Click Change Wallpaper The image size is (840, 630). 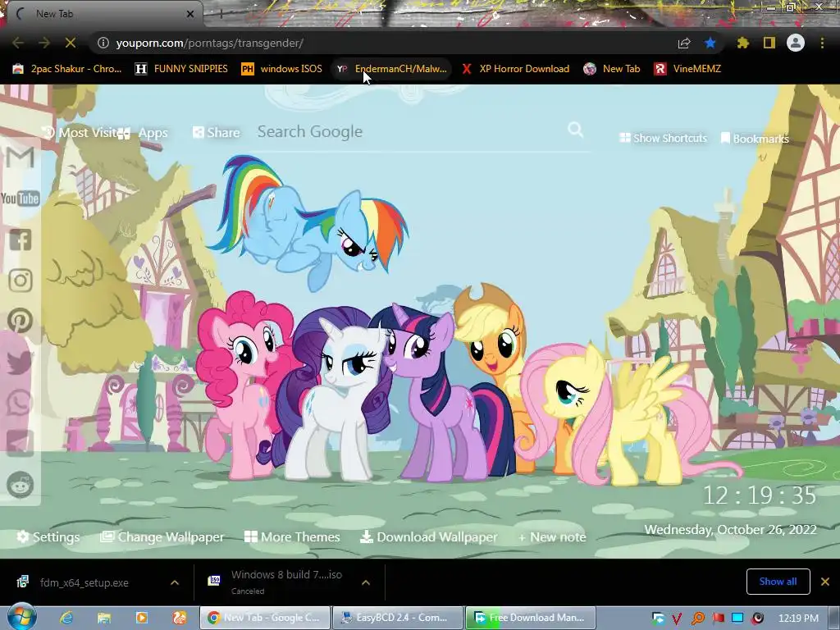tap(162, 536)
